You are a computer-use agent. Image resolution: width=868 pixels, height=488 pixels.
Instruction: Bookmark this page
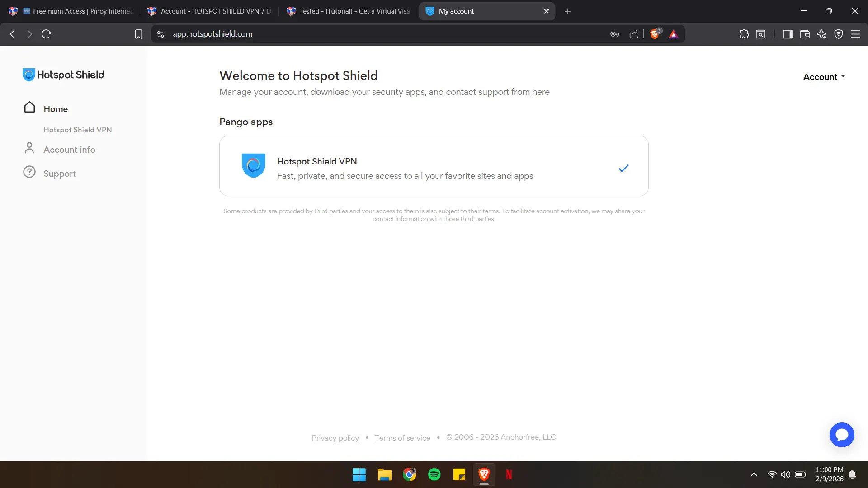tap(138, 34)
